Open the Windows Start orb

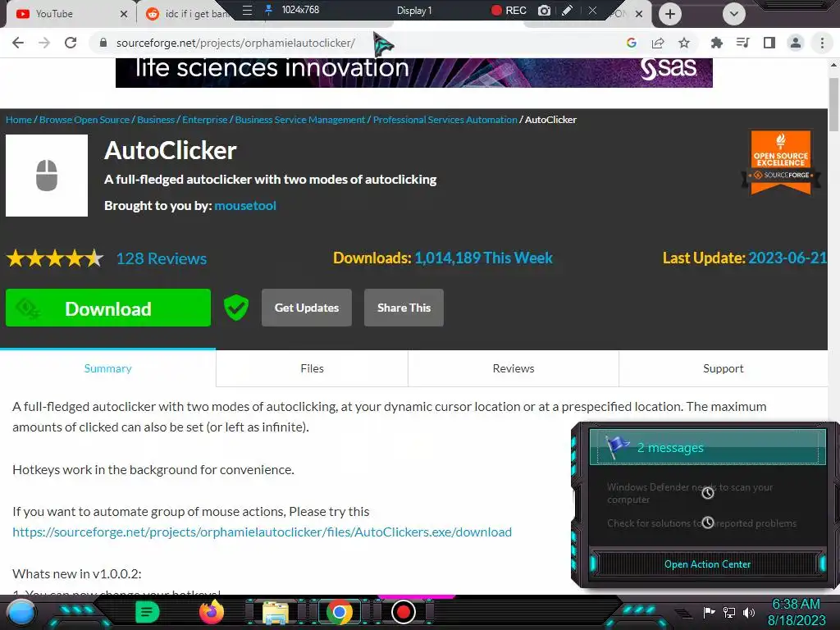[21, 612]
